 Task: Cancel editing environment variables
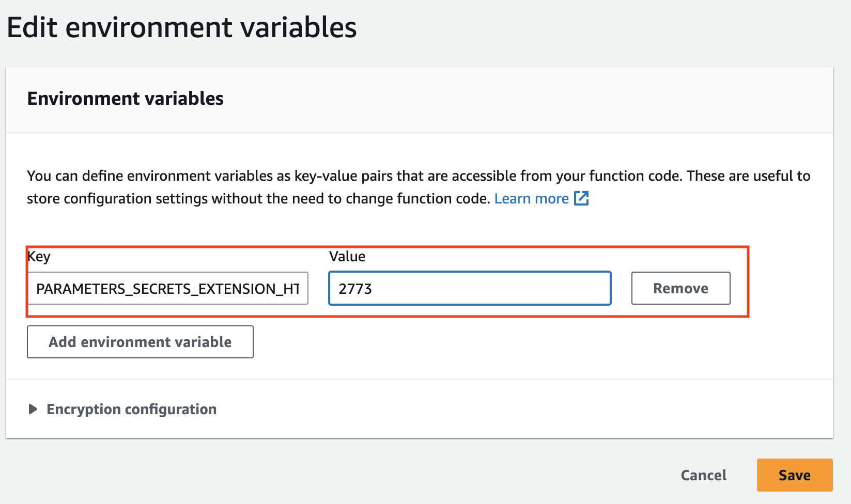point(703,475)
